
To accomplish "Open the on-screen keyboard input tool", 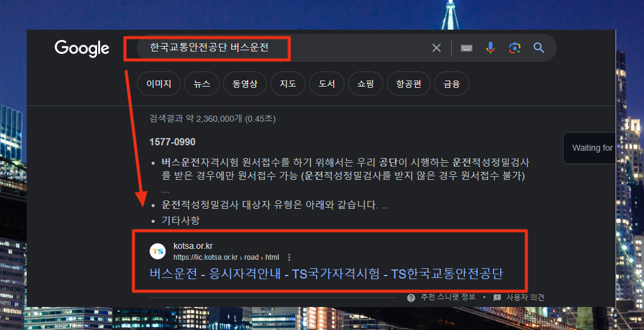I will click(466, 48).
